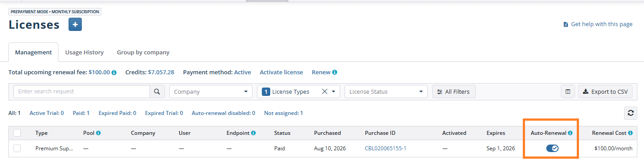Image resolution: width=644 pixels, height=164 pixels.
Task: Show Renewal Cost column info icon
Action: [630, 133]
